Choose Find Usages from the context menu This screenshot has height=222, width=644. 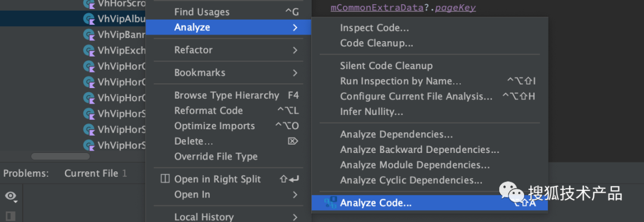[x=228, y=12]
